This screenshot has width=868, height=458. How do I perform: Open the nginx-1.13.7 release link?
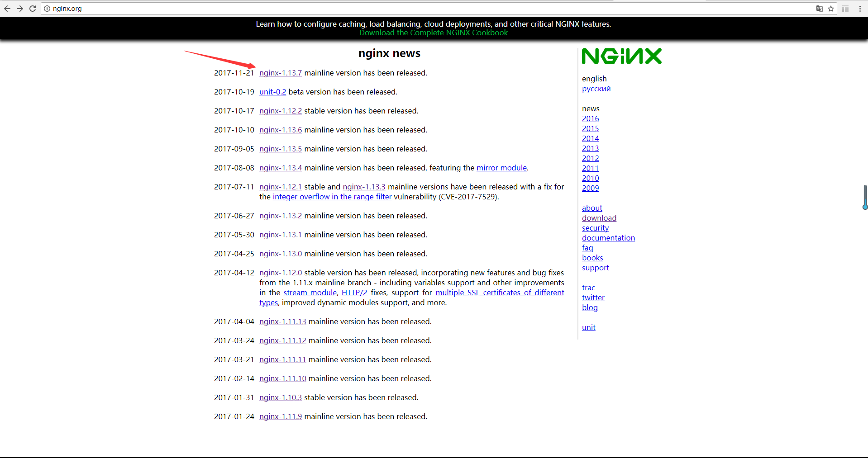pos(281,73)
